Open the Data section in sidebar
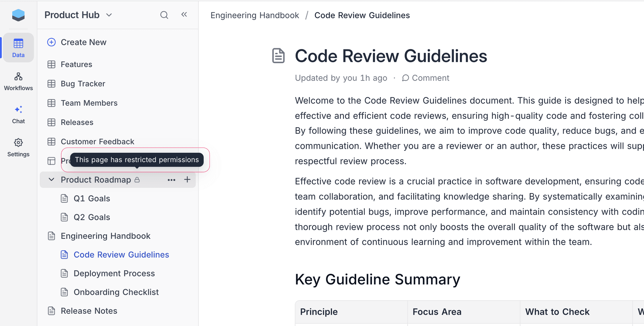Screen dimensions: 644x326 [18, 48]
